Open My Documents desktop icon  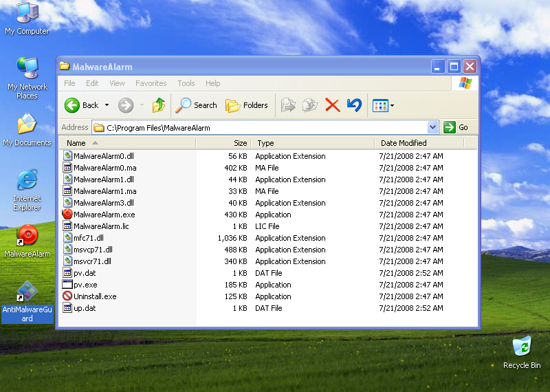27,129
